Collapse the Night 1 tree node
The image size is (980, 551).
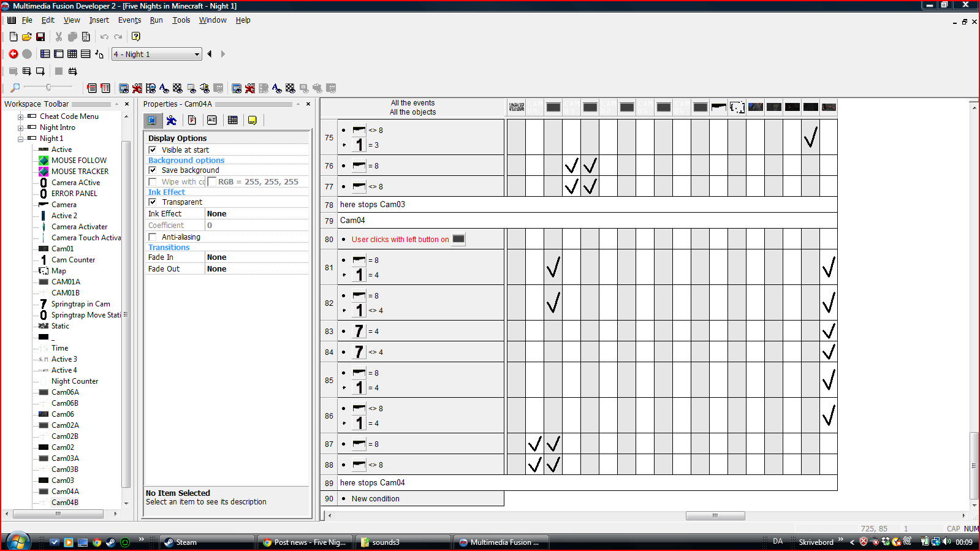pos(20,139)
